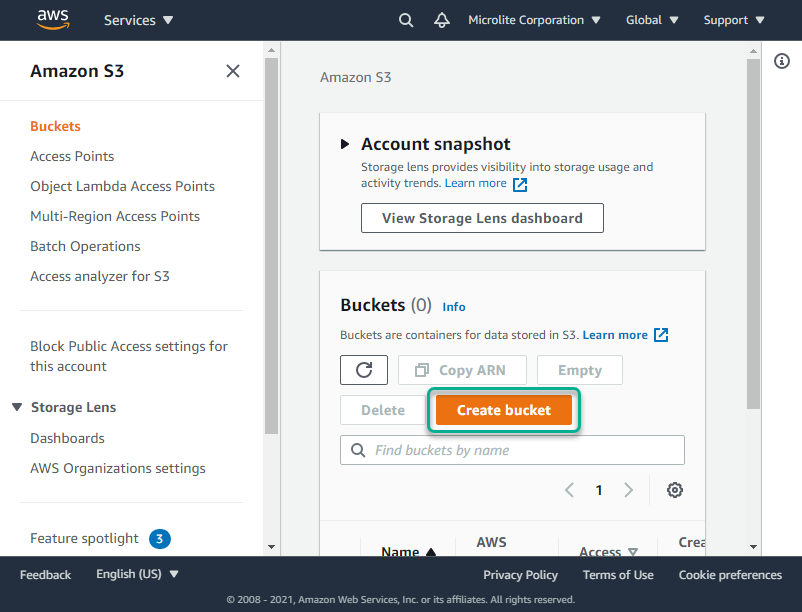Select page 1 in pagination
Screen dimensions: 802x612
coord(599,490)
